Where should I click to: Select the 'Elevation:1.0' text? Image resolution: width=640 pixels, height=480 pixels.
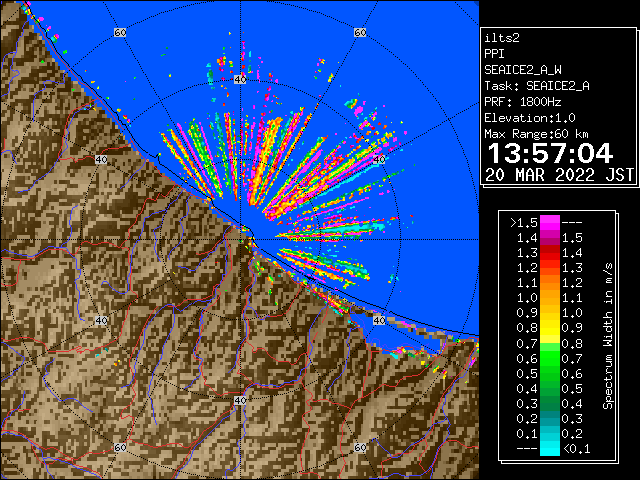(530, 118)
